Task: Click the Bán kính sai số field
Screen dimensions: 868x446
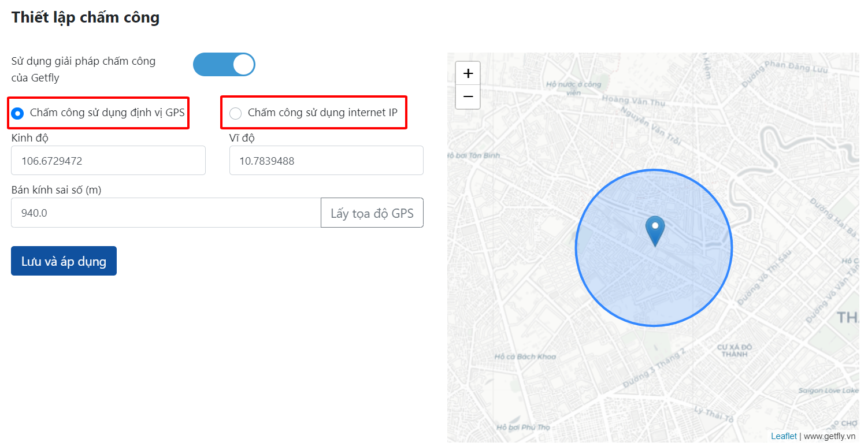Action: pos(166,213)
